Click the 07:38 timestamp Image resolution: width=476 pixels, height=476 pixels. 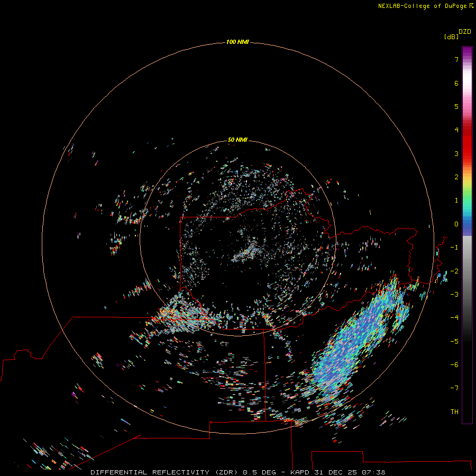point(373,472)
